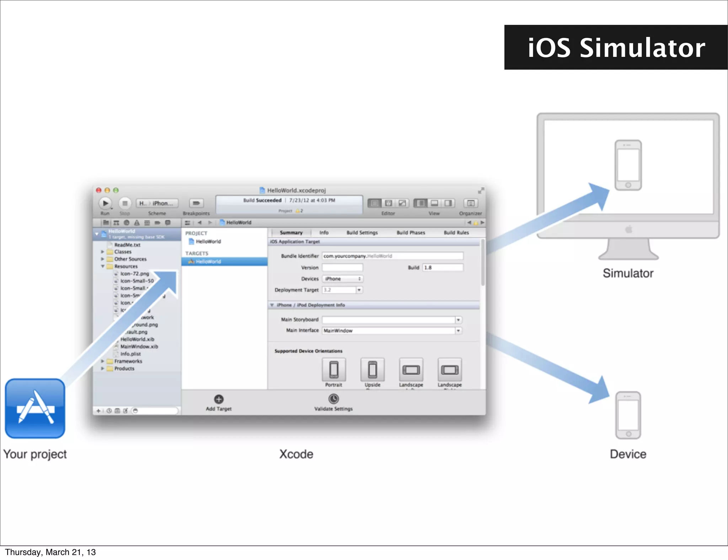Open the Main Interface dropdown
Screen dimensions: 728x560
459,331
